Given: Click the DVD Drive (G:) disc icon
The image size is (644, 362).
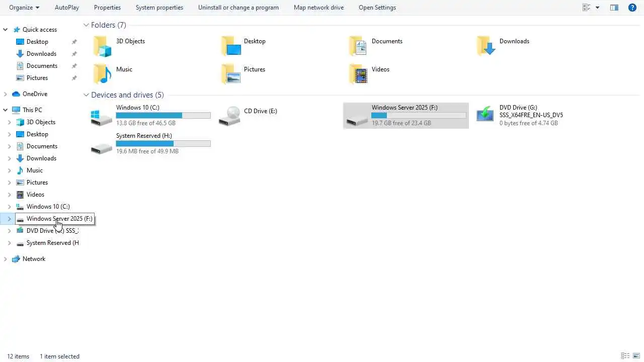Looking at the screenshot, I should [x=485, y=114].
